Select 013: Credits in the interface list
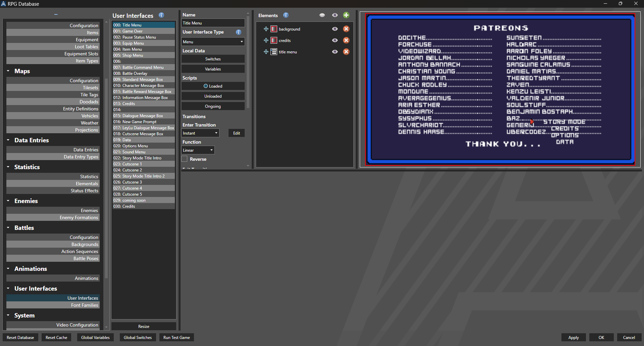The height and width of the screenshot is (346, 644). pyautogui.click(x=143, y=104)
